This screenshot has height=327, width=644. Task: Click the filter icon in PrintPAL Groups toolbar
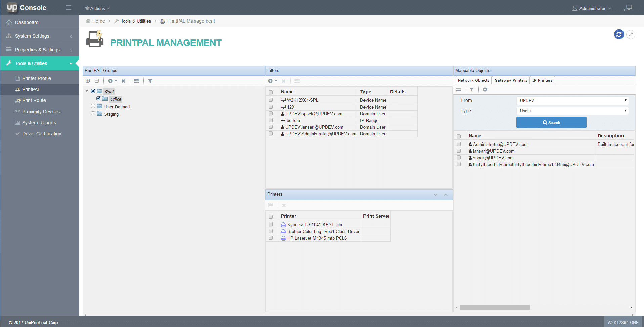[150, 81]
